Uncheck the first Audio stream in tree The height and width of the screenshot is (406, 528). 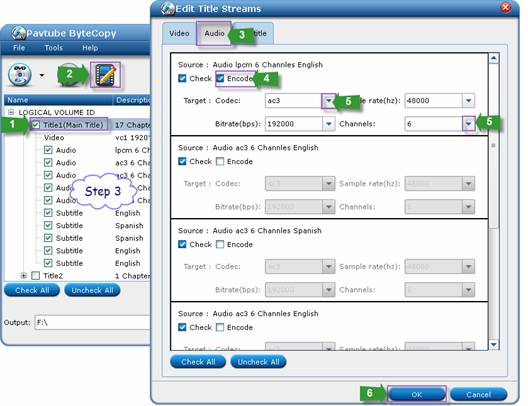(48, 150)
